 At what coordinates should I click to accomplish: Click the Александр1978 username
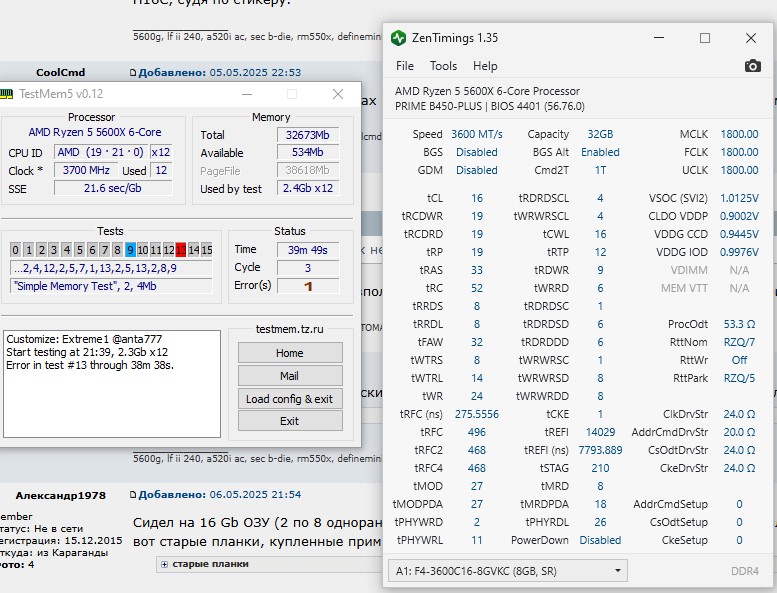point(60,495)
